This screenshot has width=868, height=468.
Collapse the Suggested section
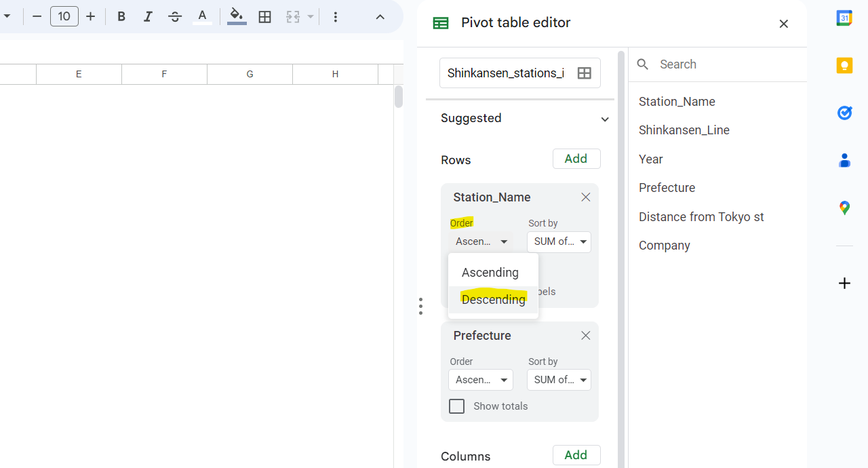pos(604,119)
